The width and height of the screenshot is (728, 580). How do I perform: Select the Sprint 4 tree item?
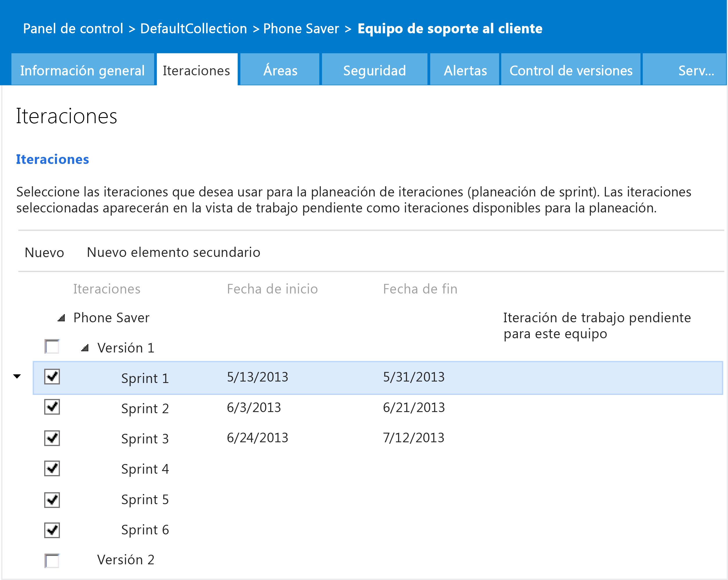pos(145,469)
